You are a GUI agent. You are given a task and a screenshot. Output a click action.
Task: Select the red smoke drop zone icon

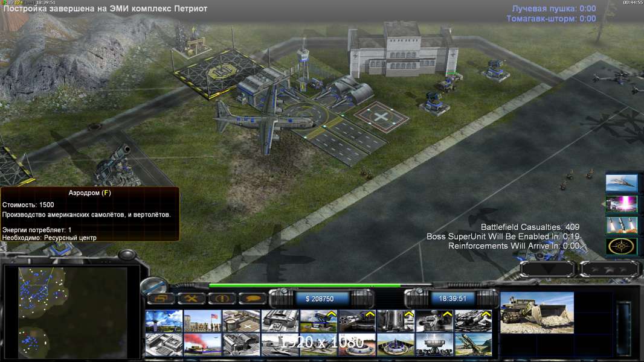pyautogui.click(x=202, y=345)
